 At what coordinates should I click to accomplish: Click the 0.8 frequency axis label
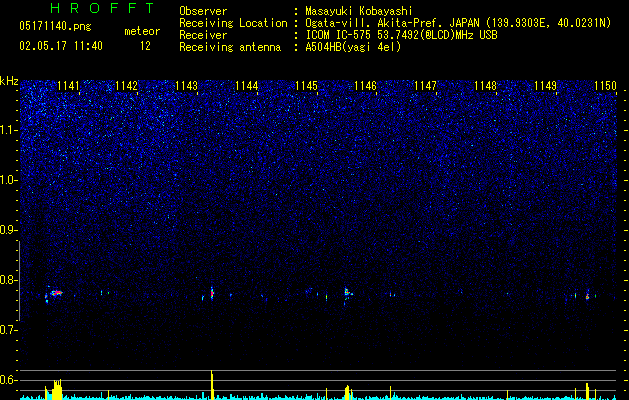click(x=8, y=280)
